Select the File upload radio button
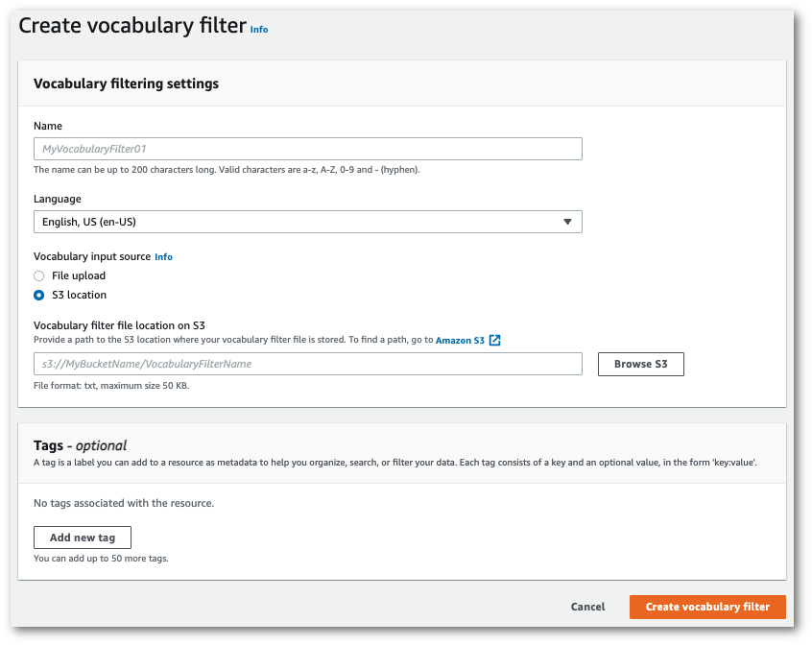812x645 pixels. (38, 275)
